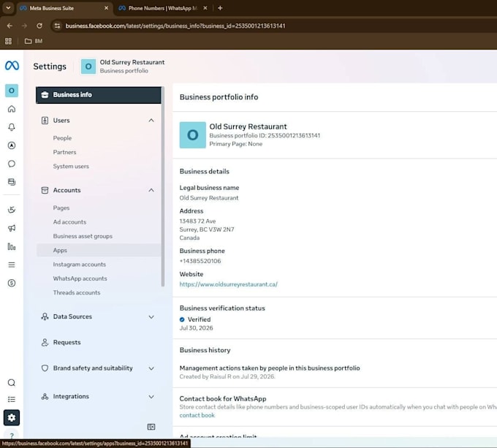
Task: Click legal name value 'Old Surrey Restaurant'
Action: pyautogui.click(x=209, y=198)
